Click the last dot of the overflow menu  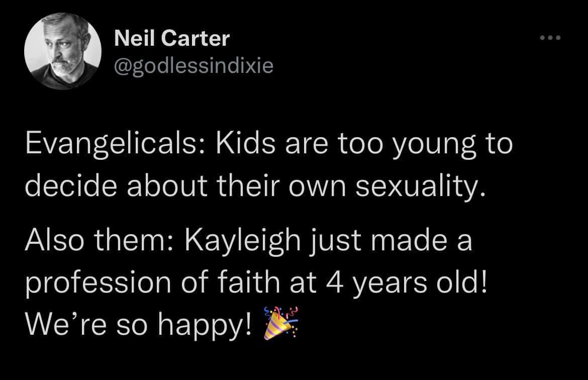557,37
